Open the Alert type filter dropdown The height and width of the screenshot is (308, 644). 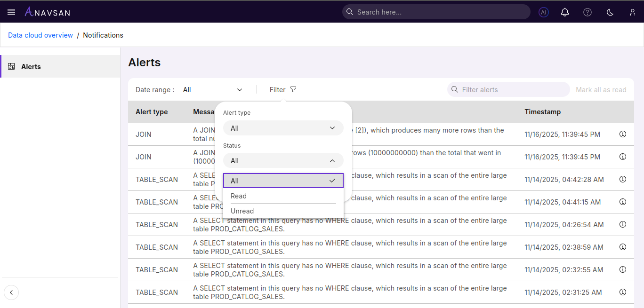point(283,128)
